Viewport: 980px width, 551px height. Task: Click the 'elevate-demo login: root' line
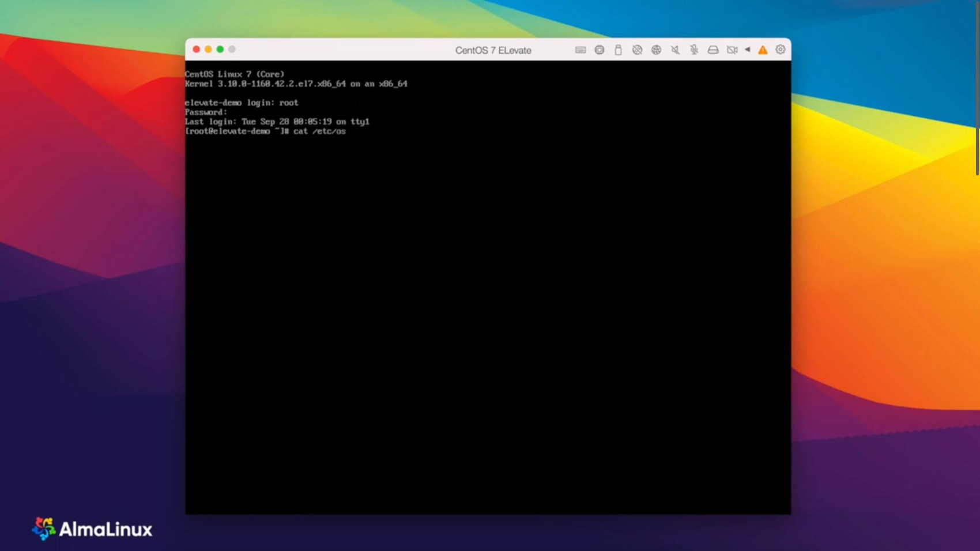point(242,103)
